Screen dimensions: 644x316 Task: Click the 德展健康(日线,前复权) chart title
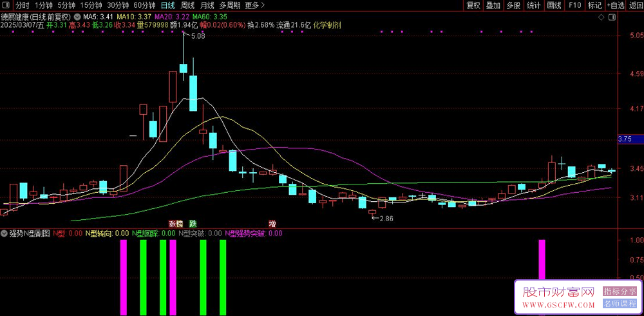35,17
